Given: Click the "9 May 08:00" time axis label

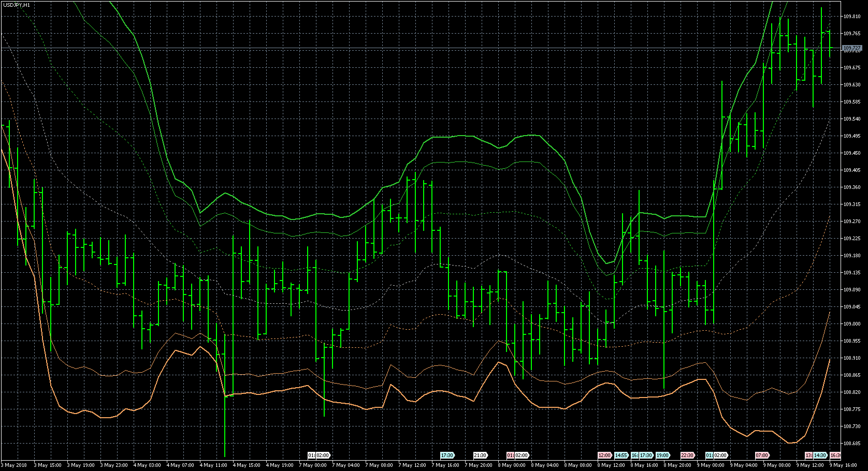Looking at the screenshot, I should 778,465.
